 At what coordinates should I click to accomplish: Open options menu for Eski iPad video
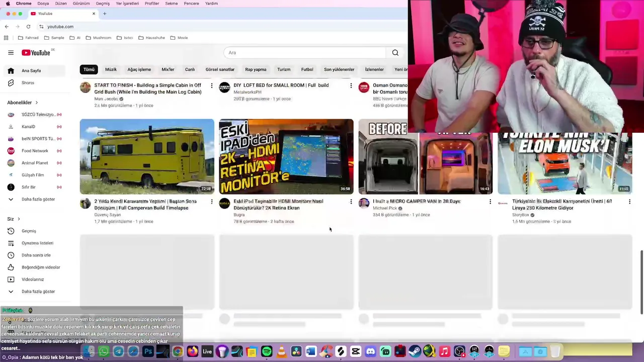point(351,202)
